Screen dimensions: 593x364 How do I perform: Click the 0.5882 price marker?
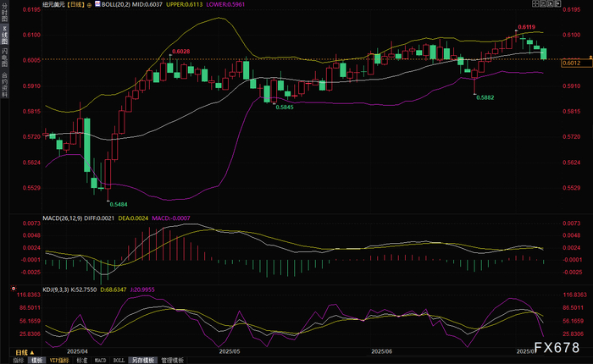pos(485,97)
